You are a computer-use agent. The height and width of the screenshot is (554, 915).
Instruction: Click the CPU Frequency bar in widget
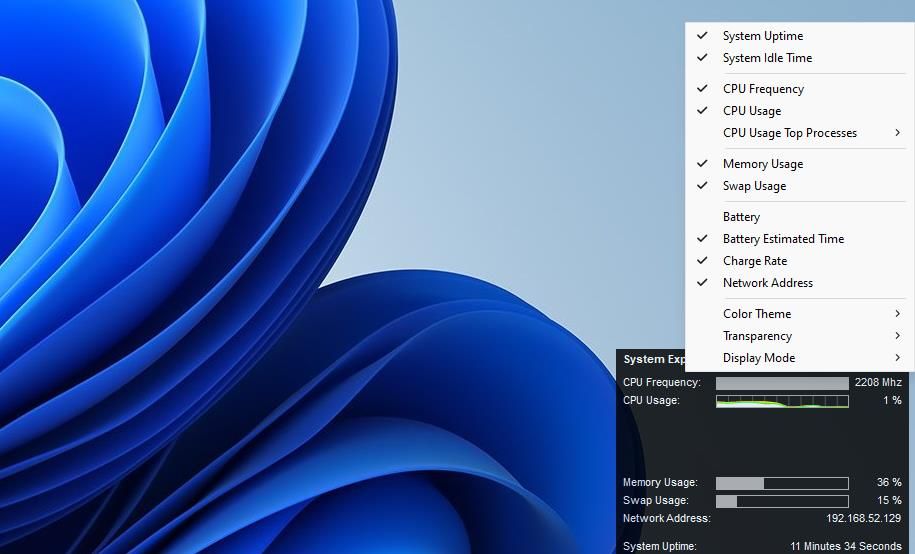(x=782, y=383)
